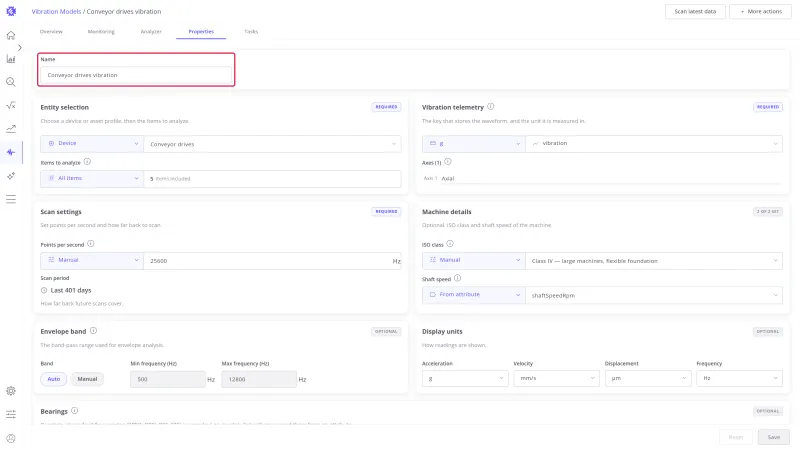Screen dimensions: 800x450
Task: Show info icon next to Axes (1)
Action: pyautogui.click(x=447, y=162)
